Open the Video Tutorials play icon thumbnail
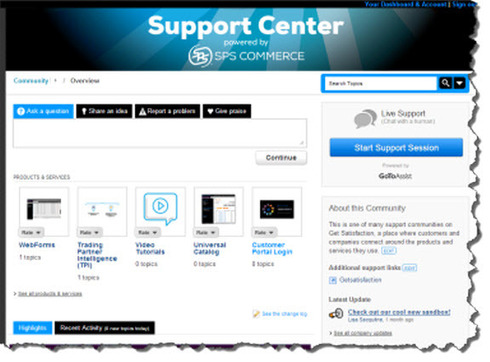The height and width of the screenshot is (362, 490). point(160,209)
